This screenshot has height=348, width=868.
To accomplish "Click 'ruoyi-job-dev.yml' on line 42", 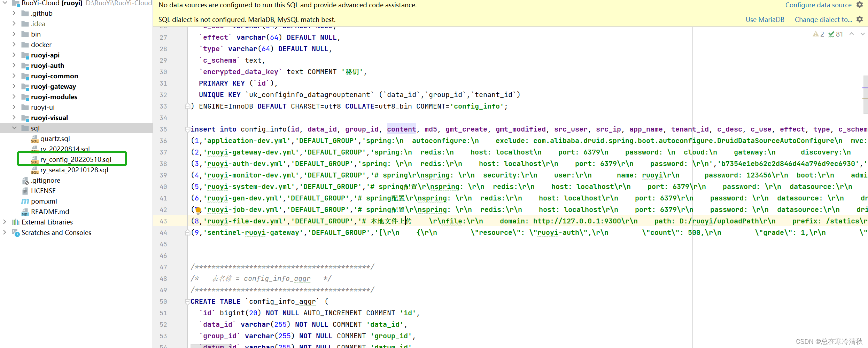I will click(243, 210).
